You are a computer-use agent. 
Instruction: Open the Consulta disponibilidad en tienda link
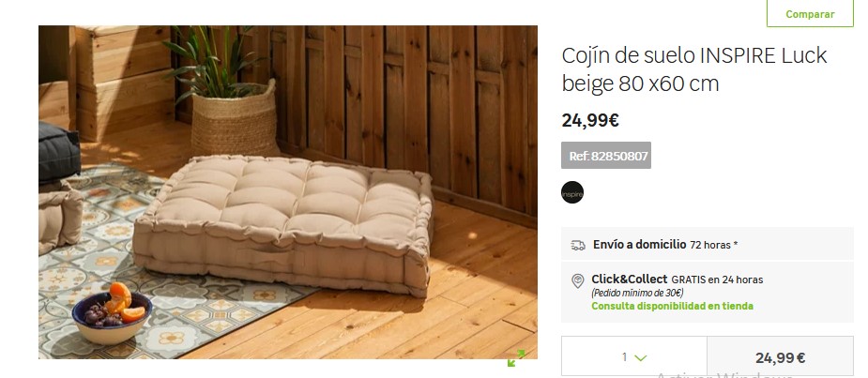point(672,306)
